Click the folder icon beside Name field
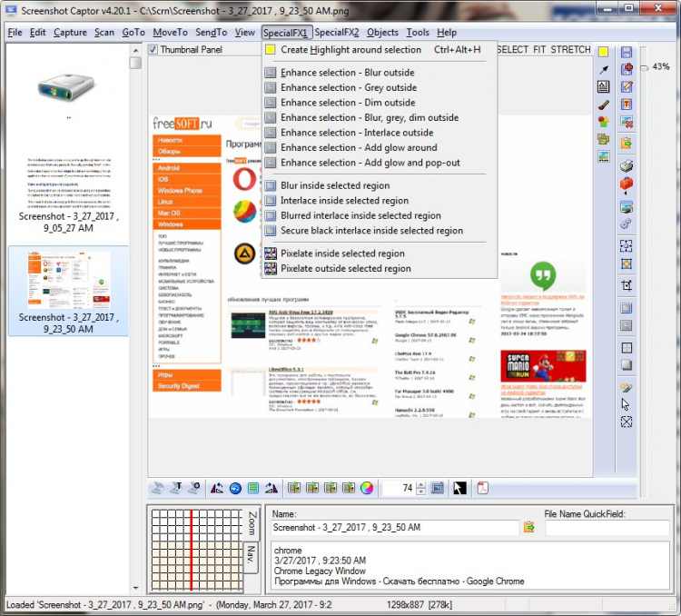This screenshot has width=681, height=616. click(x=529, y=527)
